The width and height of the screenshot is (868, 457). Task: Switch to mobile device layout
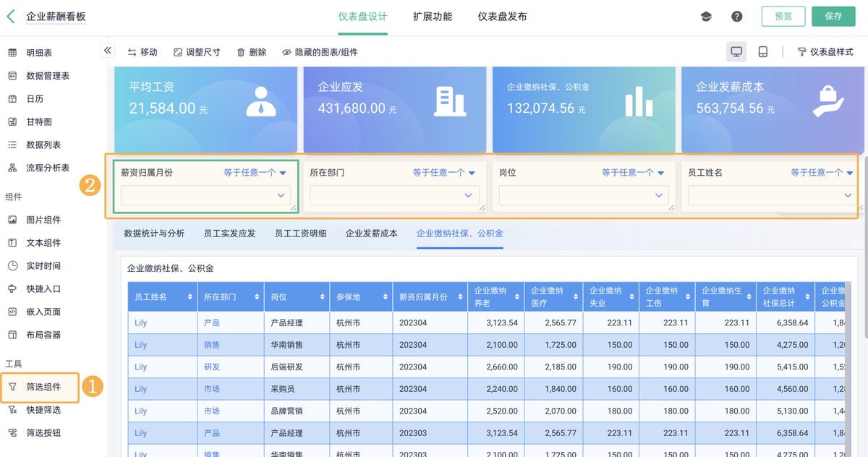pos(762,52)
